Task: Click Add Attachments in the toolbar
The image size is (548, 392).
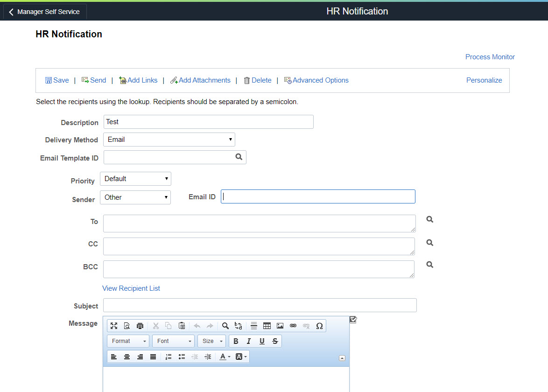Action: (200, 80)
